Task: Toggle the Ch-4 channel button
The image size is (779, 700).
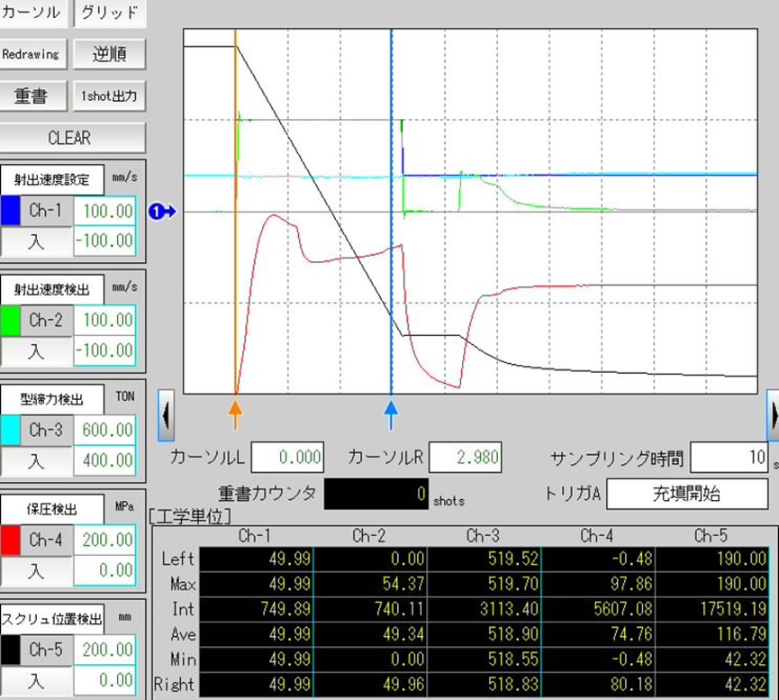Action: [46, 540]
